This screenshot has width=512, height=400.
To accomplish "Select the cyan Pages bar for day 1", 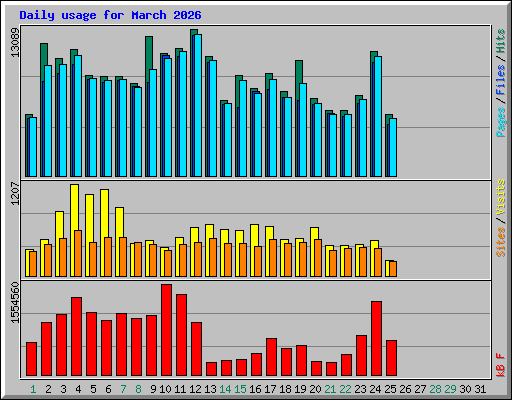I will click(x=33, y=147).
